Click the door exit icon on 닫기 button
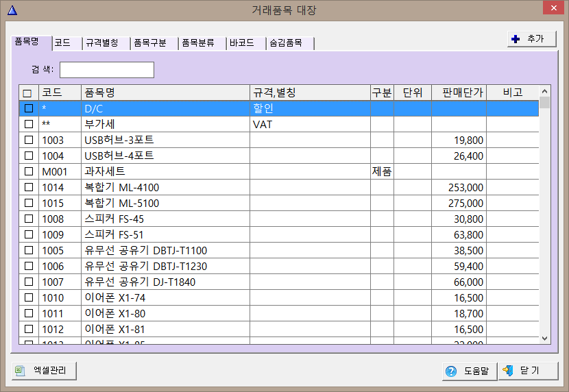Viewport: 569px width, 392px height. click(508, 371)
